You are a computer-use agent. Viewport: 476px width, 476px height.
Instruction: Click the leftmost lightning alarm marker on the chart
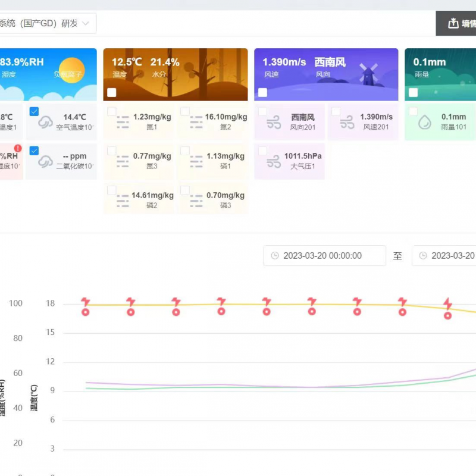86,302
